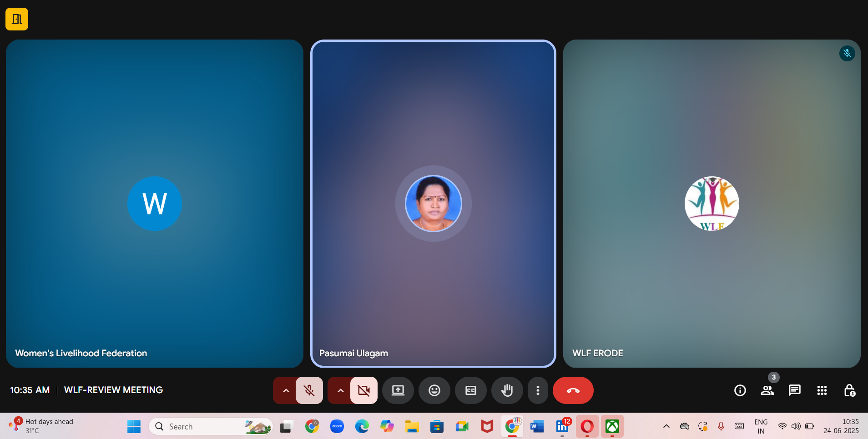Show hidden system tray icons
Image resolution: width=868 pixels, height=439 pixels.
[666, 426]
